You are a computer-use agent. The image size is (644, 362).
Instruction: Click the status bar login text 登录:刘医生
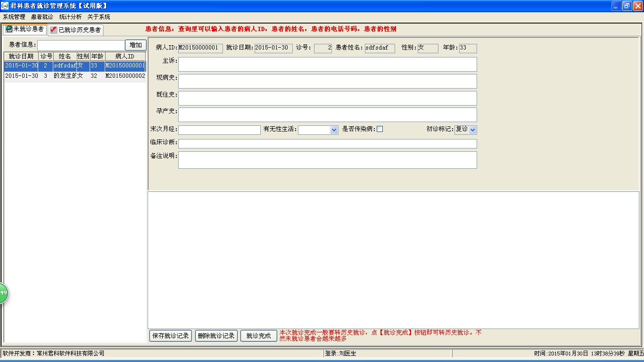tap(340, 354)
